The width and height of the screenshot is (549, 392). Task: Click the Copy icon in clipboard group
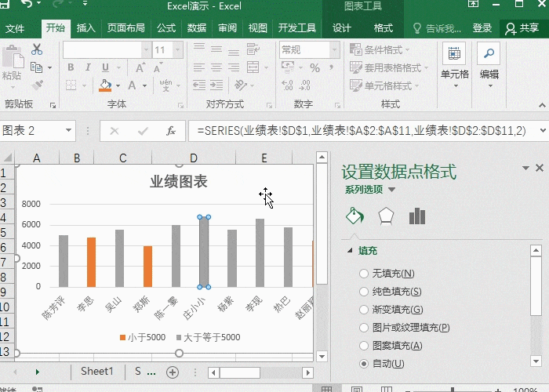(x=36, y=67)
